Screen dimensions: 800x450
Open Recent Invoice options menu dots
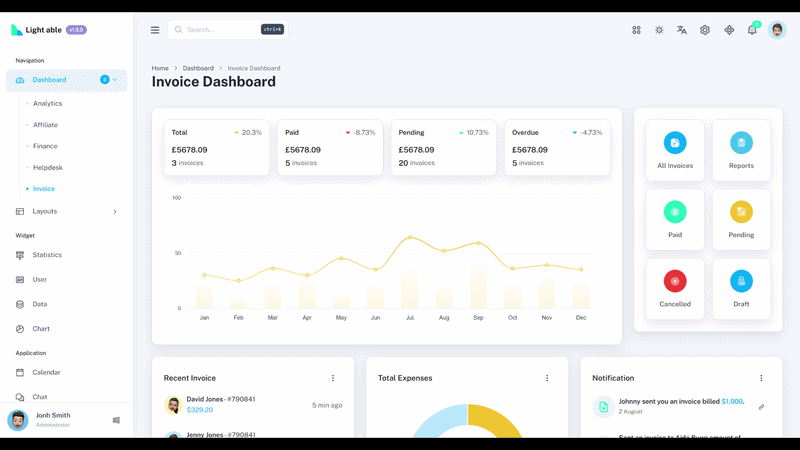coord(333,378)
